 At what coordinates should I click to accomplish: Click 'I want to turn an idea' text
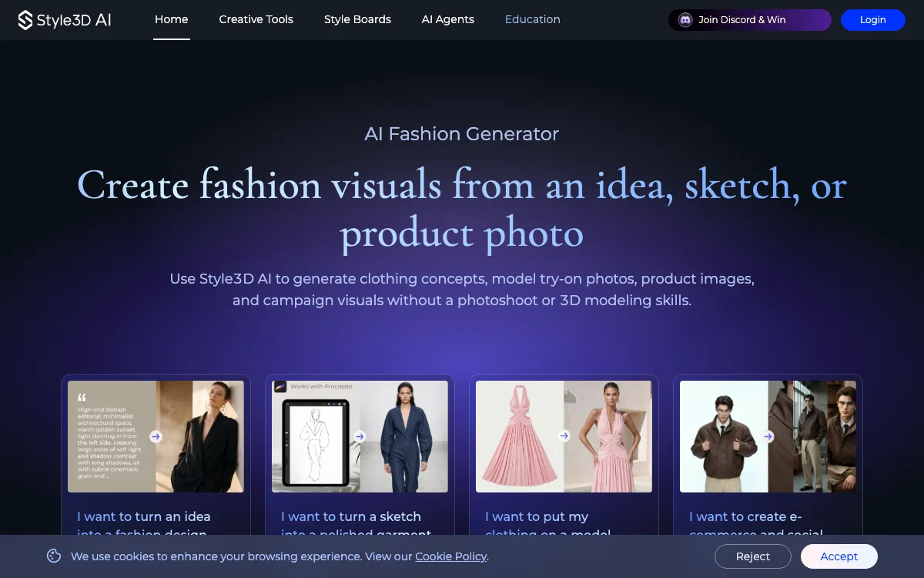pyautogui.click(x=144, y=516)
